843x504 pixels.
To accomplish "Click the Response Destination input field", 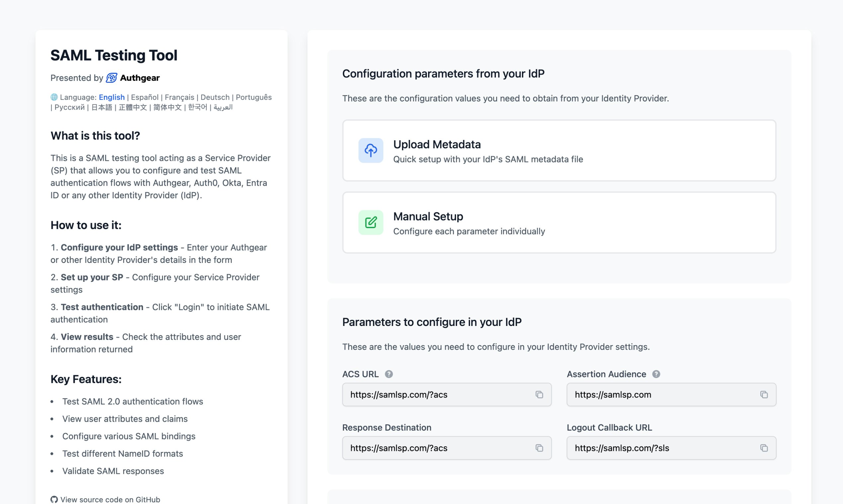I will tap(447, 448).
